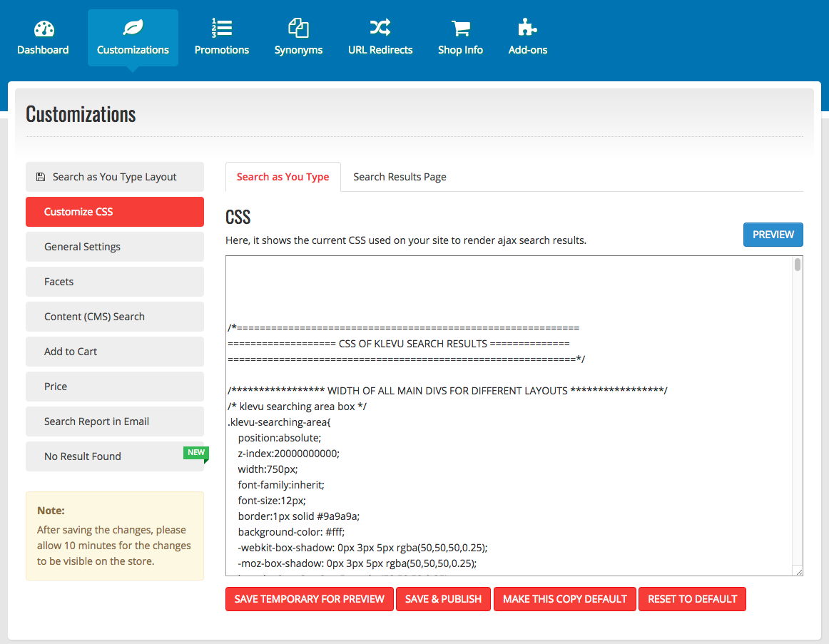Open Promotions numbered list icon
829x644 pixels.
[222, 29]
